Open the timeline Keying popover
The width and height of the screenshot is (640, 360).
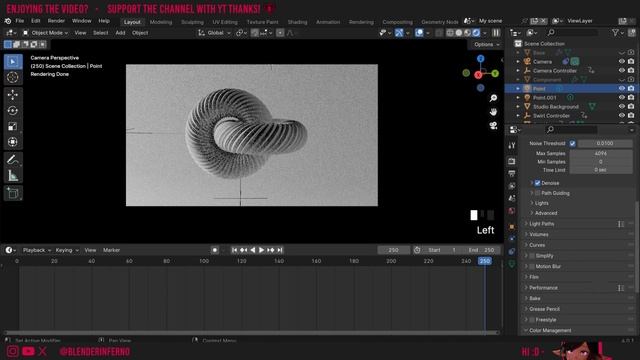click(x=67, y=250)
